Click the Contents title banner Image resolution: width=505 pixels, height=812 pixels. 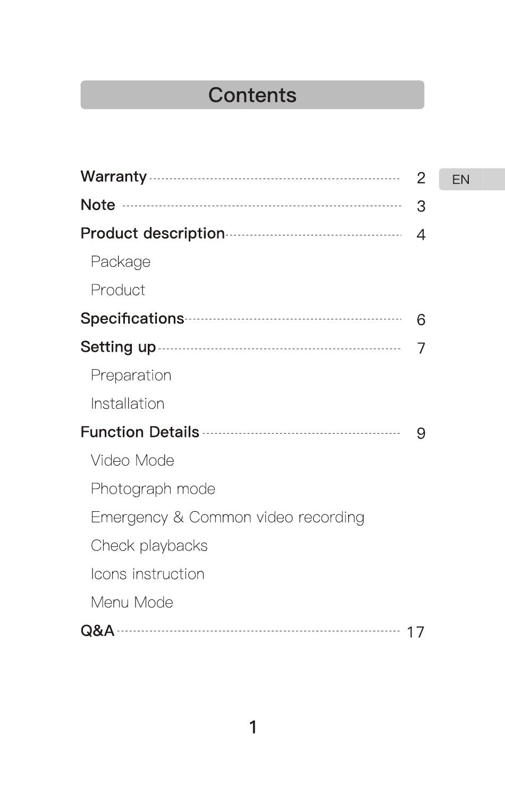(252, 95)
